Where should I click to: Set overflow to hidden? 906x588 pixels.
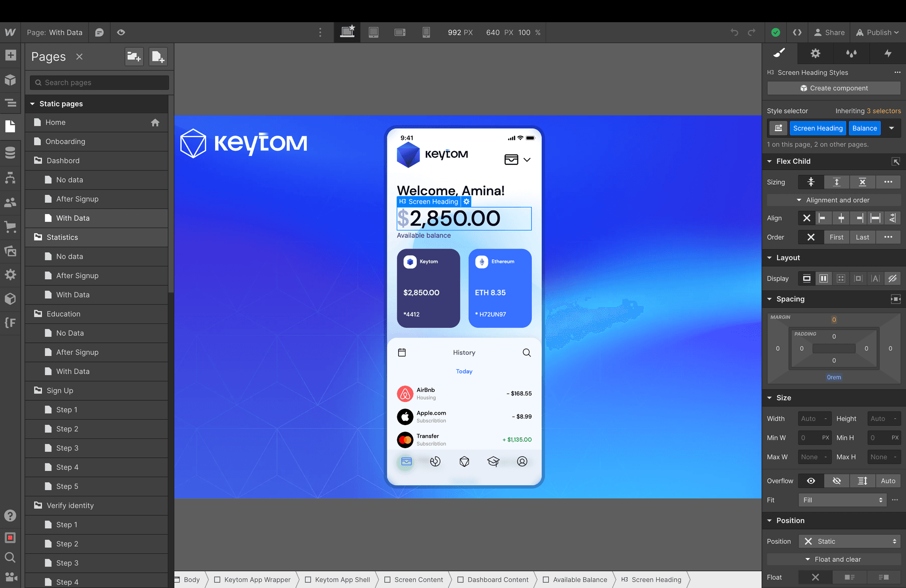click(837, 481)
